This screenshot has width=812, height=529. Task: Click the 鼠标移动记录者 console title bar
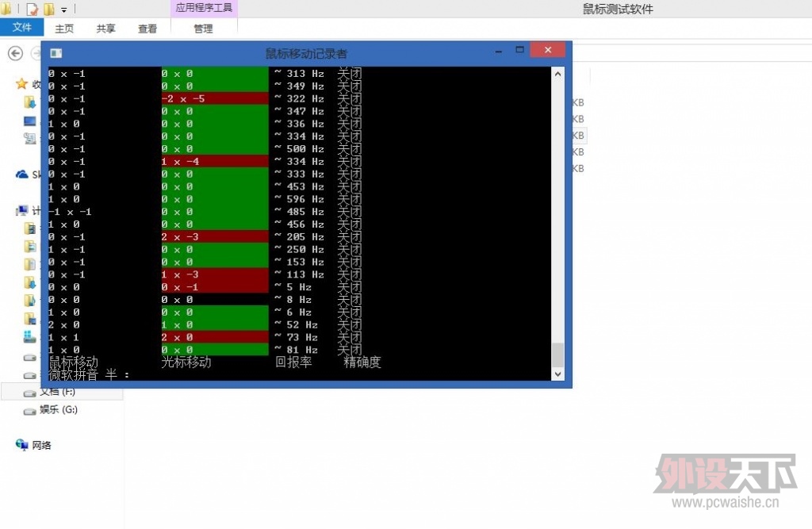[x=306, y=53]
